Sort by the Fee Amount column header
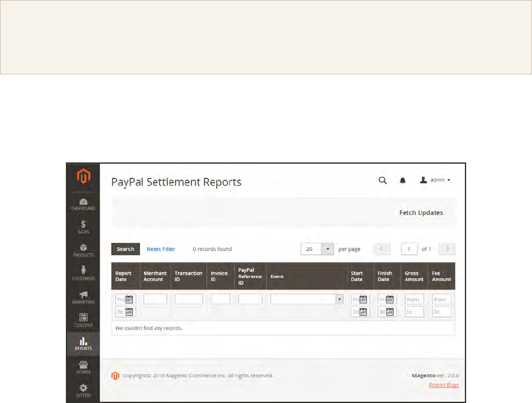Screen dimensions: 532x403 click(x=441, y=276)
